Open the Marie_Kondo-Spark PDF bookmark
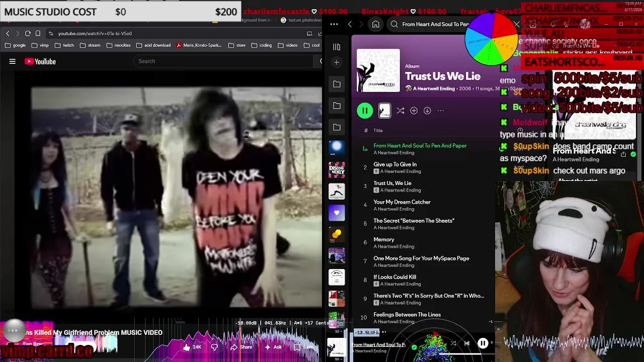This screenshot has height=362, width=644. pos(199,45)
